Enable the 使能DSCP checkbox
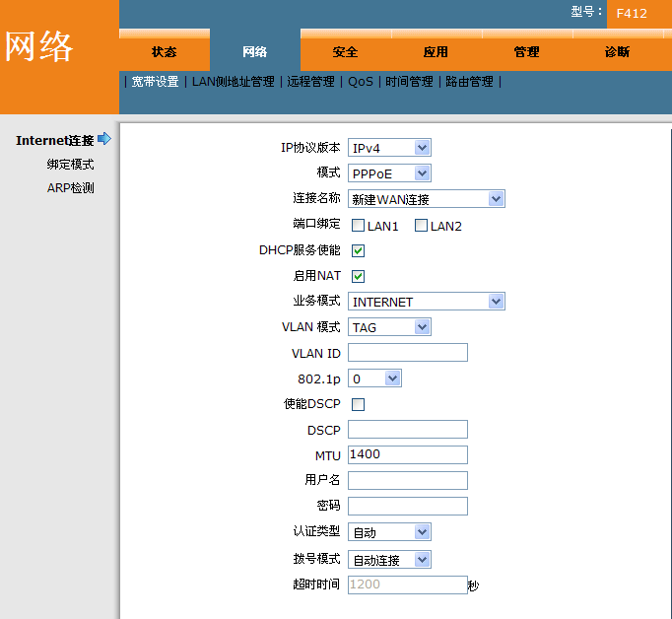Screen dimensions: 672x619 359,404
